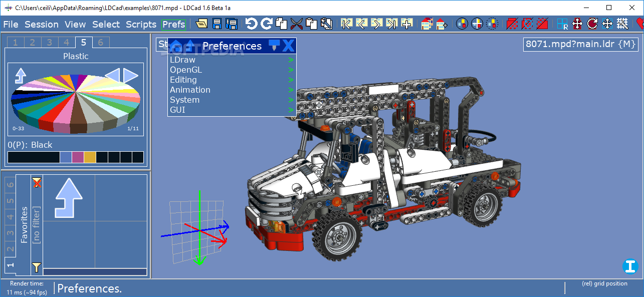Click the dashed-circle bricks icon

[x=492, y=24]
